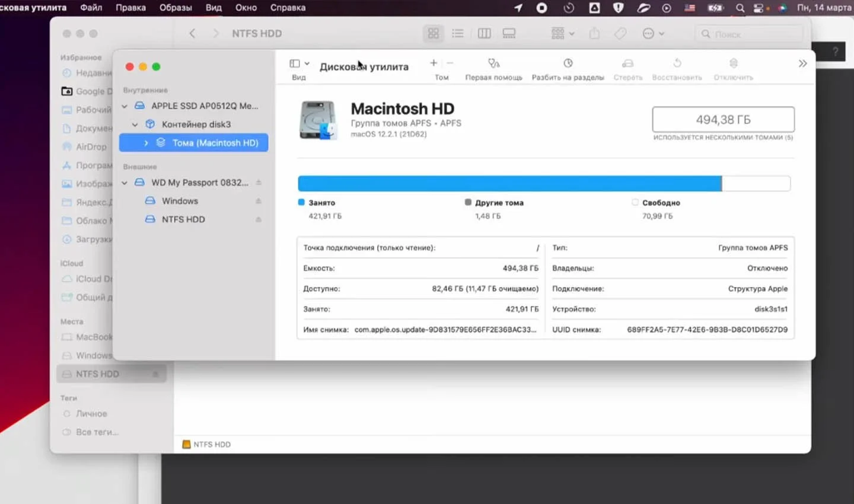Image resolution: width=854 pixels, height=504 pixels.
Task: Collapse the WD My Passport disclosure arrow
Action: [x=125, y=183]
